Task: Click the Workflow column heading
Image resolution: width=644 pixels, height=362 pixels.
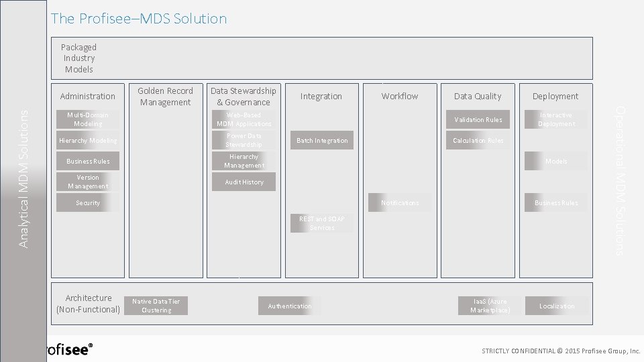Action: coord(400,97)
